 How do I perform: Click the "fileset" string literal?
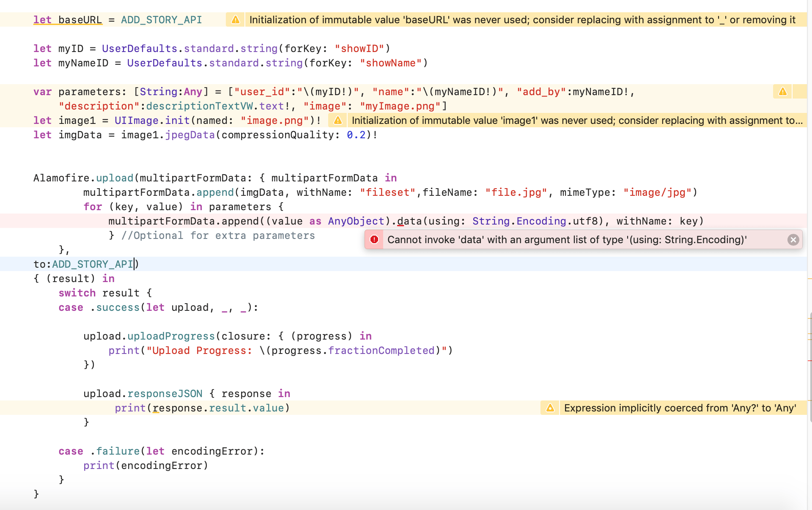pyautogui.click(x=388, y=192)
